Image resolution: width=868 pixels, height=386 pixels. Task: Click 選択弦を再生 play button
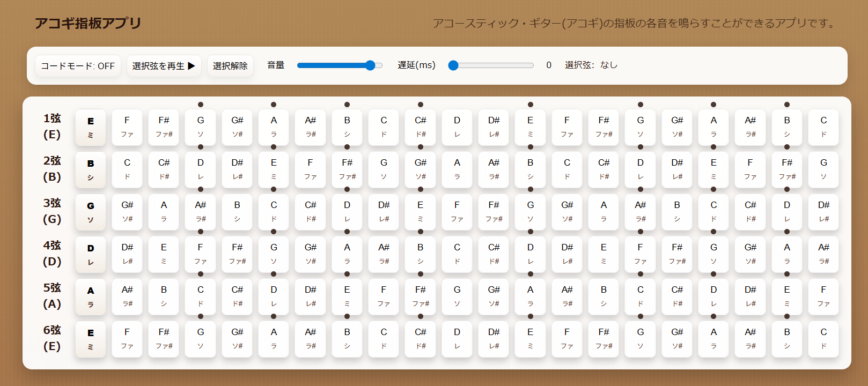coord(164,66)
